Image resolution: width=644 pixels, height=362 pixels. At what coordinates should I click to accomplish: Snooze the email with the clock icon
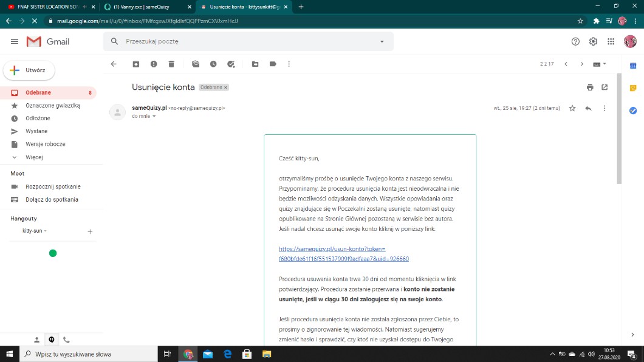tap(213, 64)
